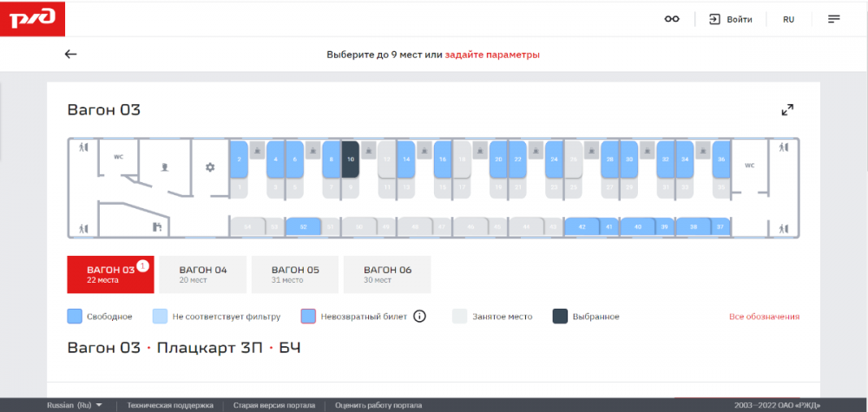Select side seat 42
Viewport: 868px width, 412px height.
pyautogui.click(x=582, y=226)
